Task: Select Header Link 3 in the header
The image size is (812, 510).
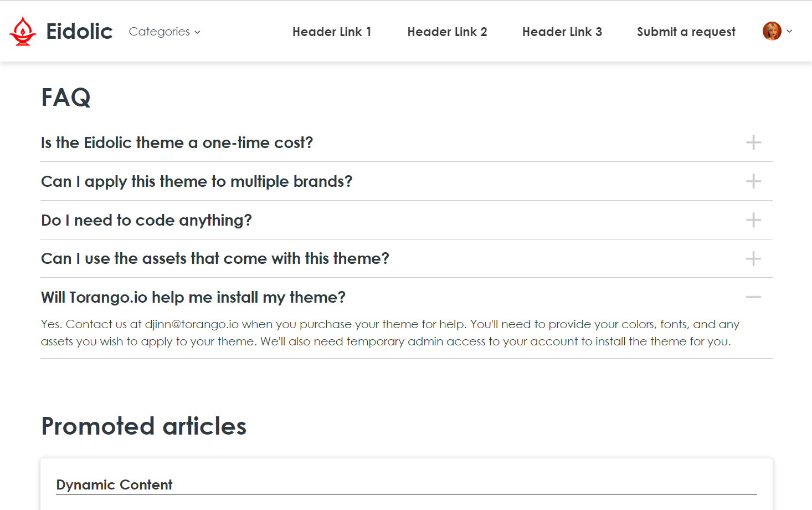Action: click(562, 32)
